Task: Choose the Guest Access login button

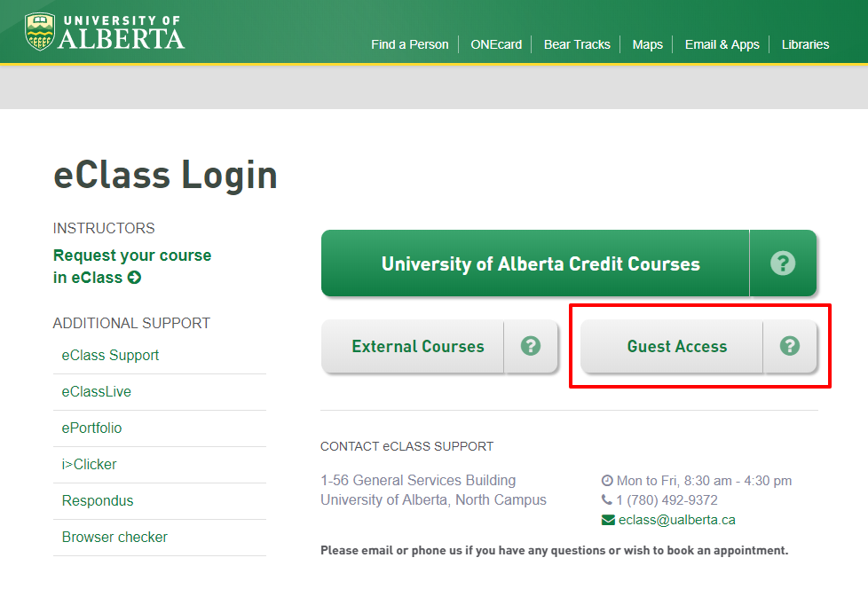Action: click(676, 347)
